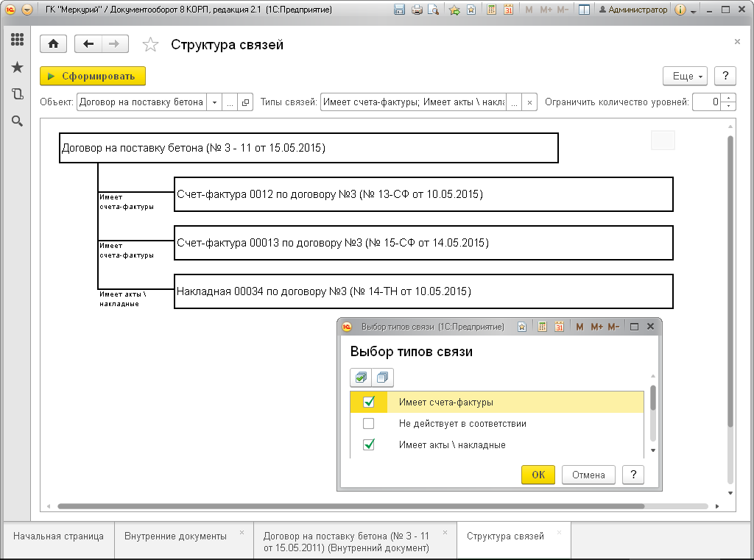Open the history icon in left sidebar
Screen dimensions: 754x560
click(18, 93)
